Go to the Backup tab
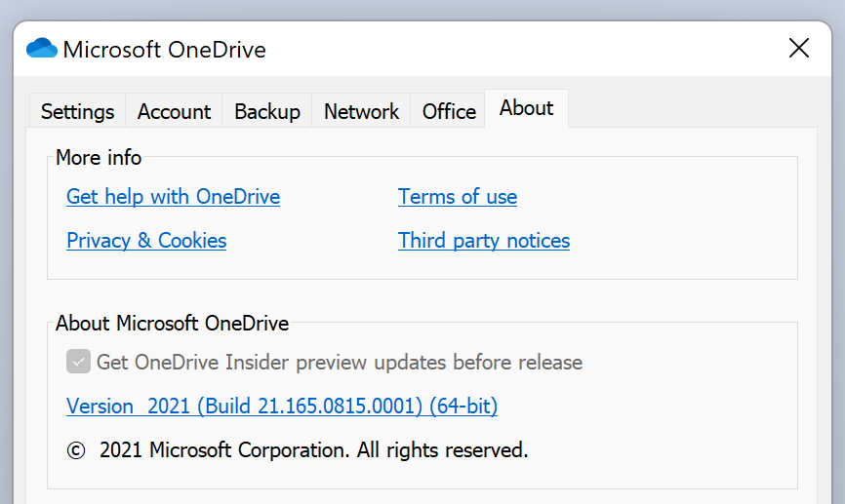 point(267,111)
